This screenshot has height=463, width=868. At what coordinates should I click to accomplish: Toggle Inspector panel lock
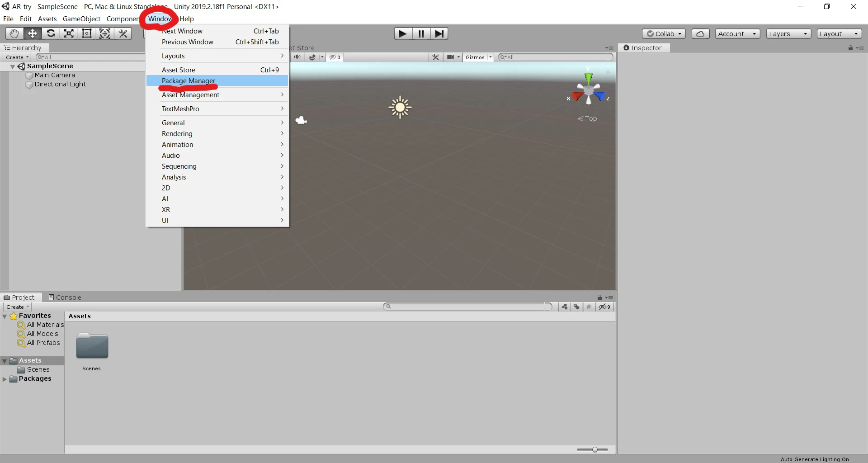850,48
